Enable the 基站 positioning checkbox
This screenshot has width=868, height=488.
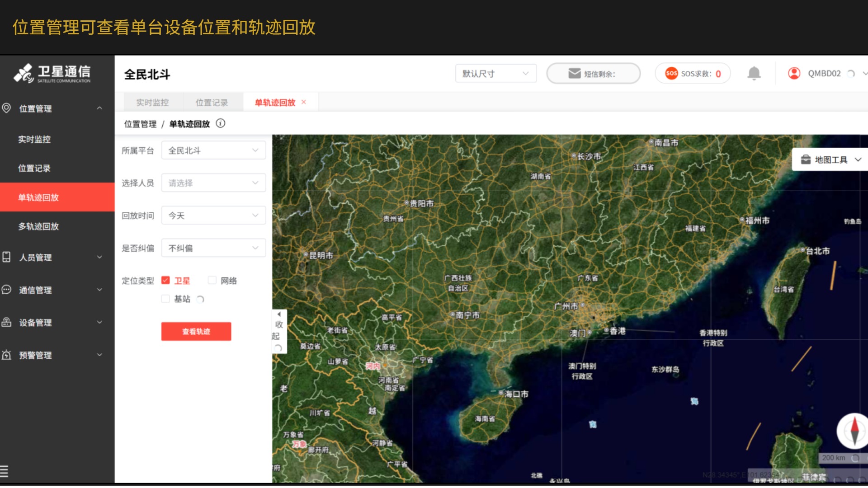point(165,299)
